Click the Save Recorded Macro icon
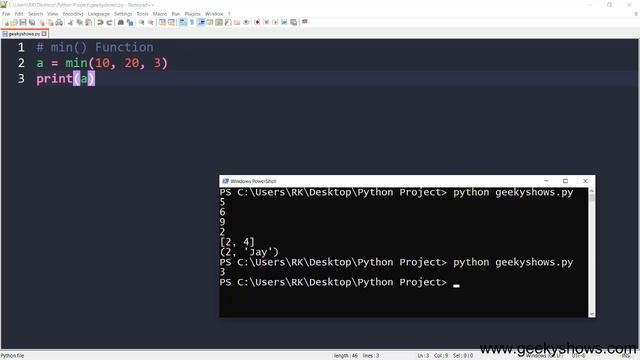640x360 pixels. tap(293, 22)
